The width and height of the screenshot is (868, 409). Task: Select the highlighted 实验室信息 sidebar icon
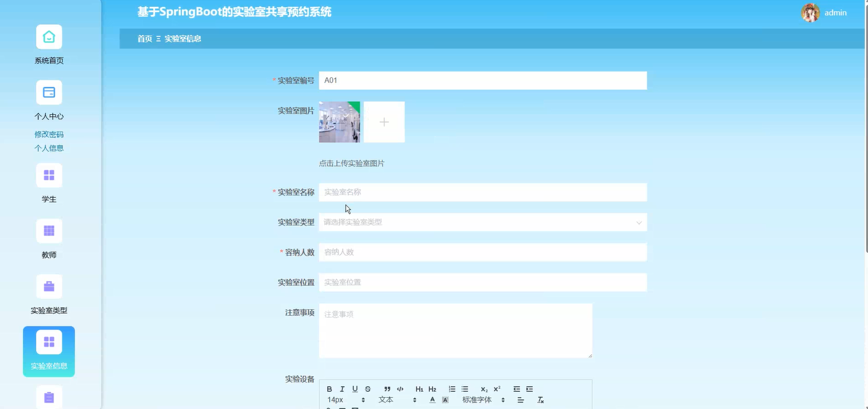49,342
